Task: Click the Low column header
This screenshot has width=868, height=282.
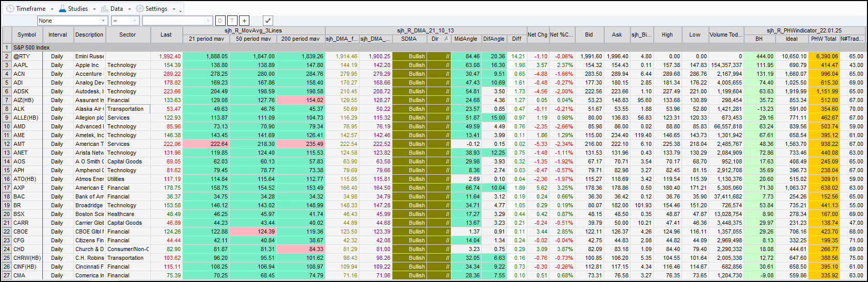Action: [695, 35]
